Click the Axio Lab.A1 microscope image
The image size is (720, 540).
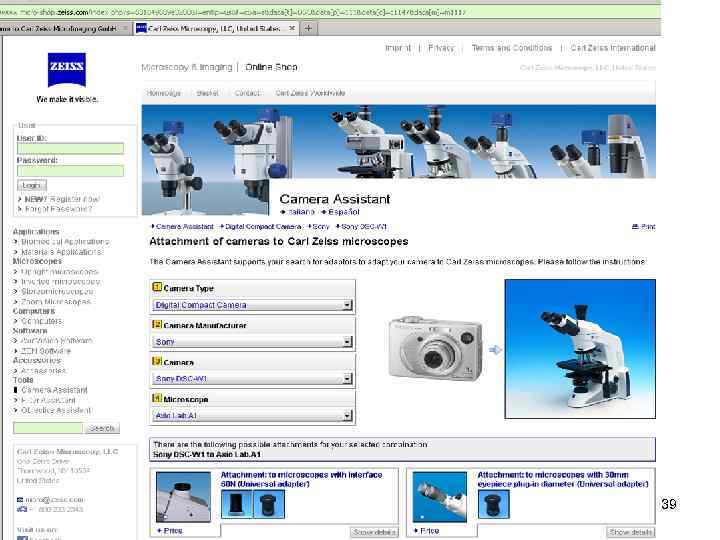[x=580, y=349]
